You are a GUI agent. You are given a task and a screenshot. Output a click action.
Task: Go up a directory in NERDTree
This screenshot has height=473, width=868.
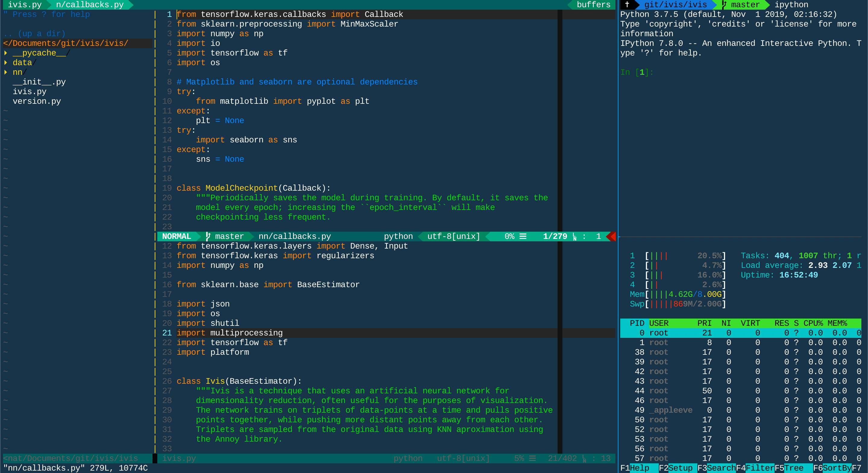(34, 34)
